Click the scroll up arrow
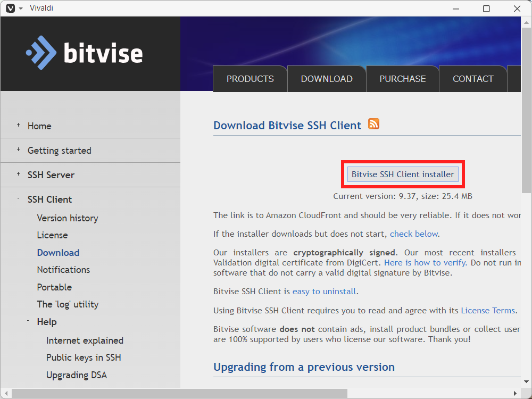The height and width of the screenshot is (399, 532). point(526,23)
